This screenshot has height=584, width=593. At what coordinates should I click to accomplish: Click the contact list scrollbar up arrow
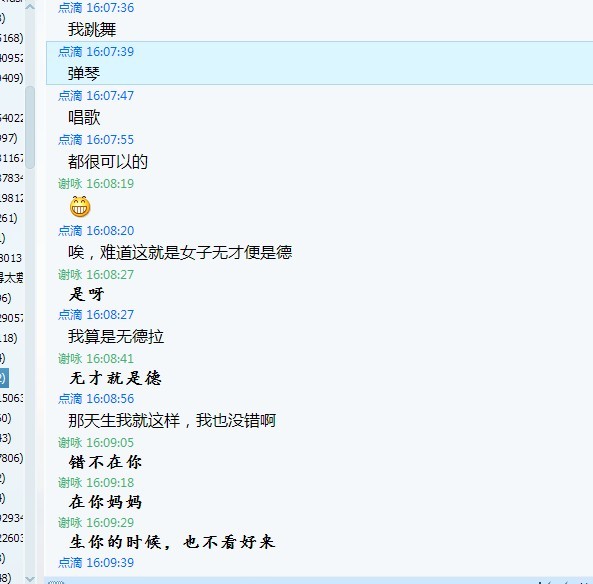click(30, 6)
